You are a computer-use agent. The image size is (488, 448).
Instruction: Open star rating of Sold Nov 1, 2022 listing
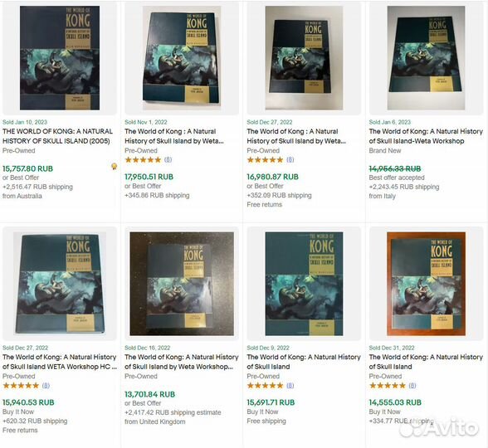(143, 160)
